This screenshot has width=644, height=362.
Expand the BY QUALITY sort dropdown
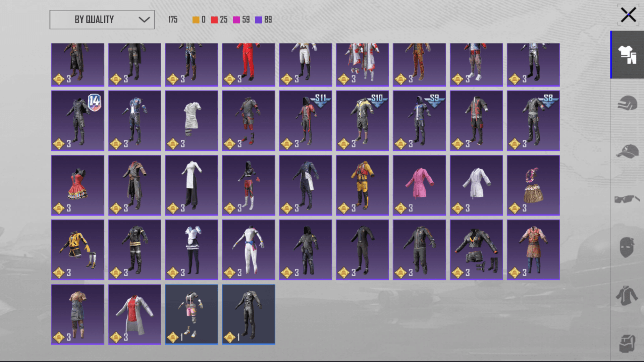point(102,19)
